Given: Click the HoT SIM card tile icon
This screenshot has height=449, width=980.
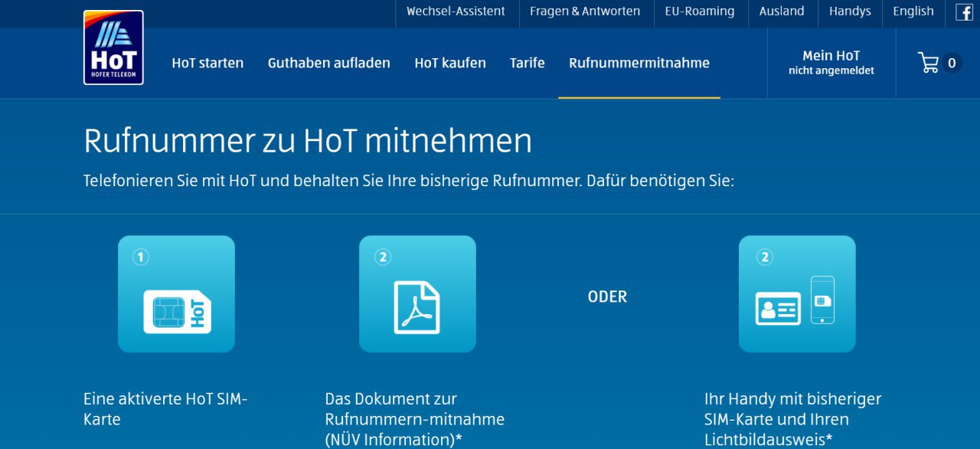Looking at the screenshot, I should point(176,294).
